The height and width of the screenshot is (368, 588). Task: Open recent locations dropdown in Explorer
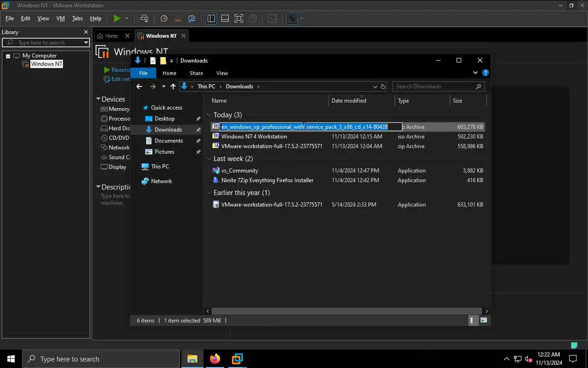pos(164,86)
